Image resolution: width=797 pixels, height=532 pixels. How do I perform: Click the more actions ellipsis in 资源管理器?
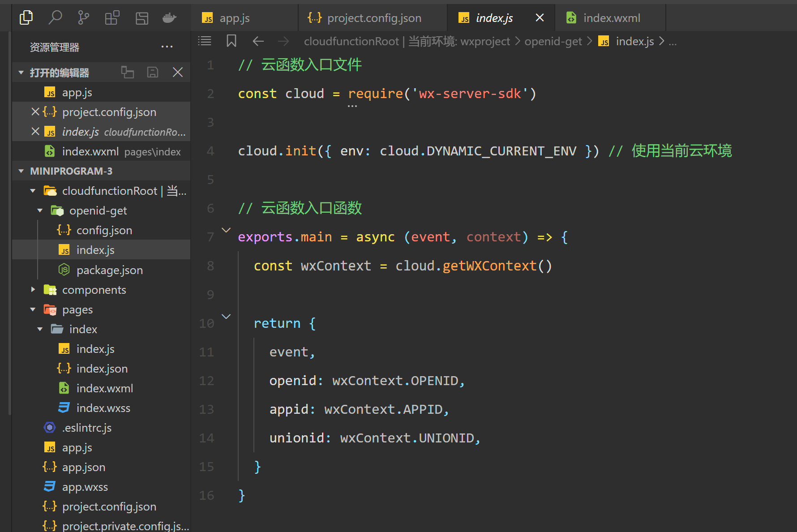click(x=167, y=46)
